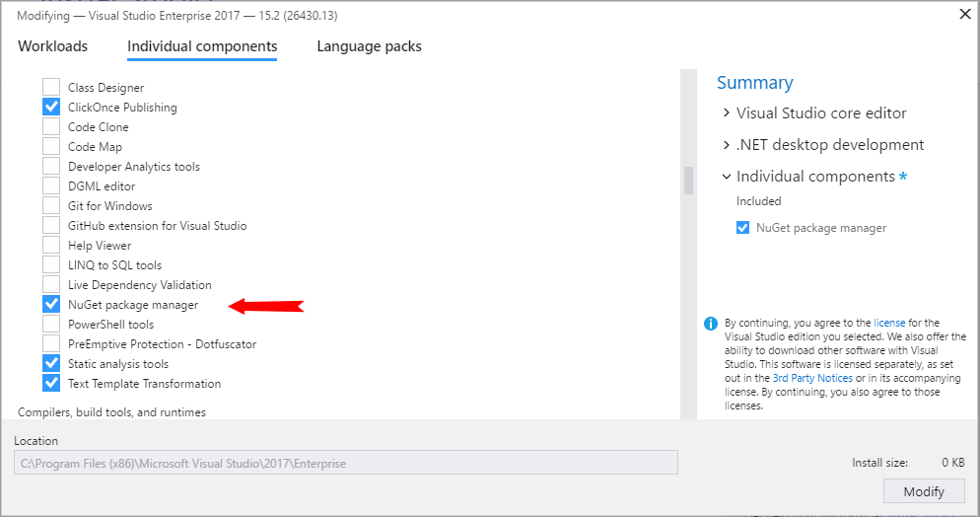Uncheck NuGet package manager in Summary
Screen dimensions: 980x517
742,228
